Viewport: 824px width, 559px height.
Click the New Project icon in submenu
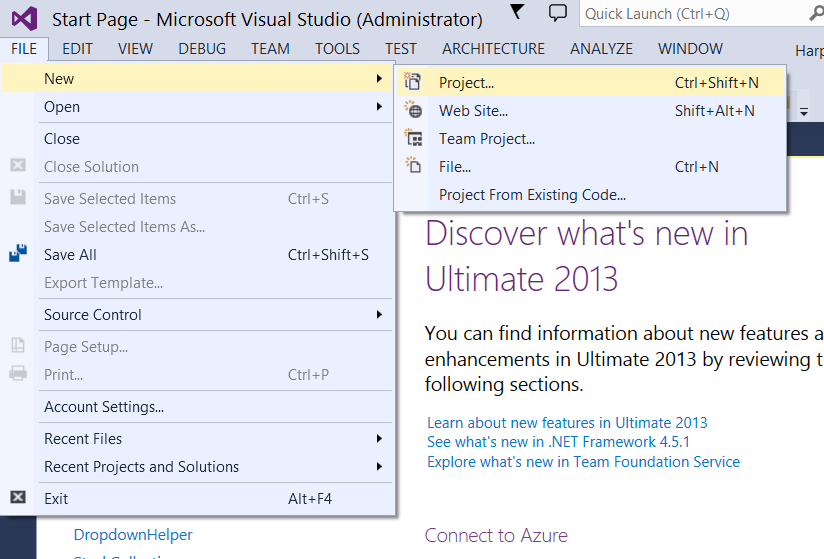click(x=413, y=83)
